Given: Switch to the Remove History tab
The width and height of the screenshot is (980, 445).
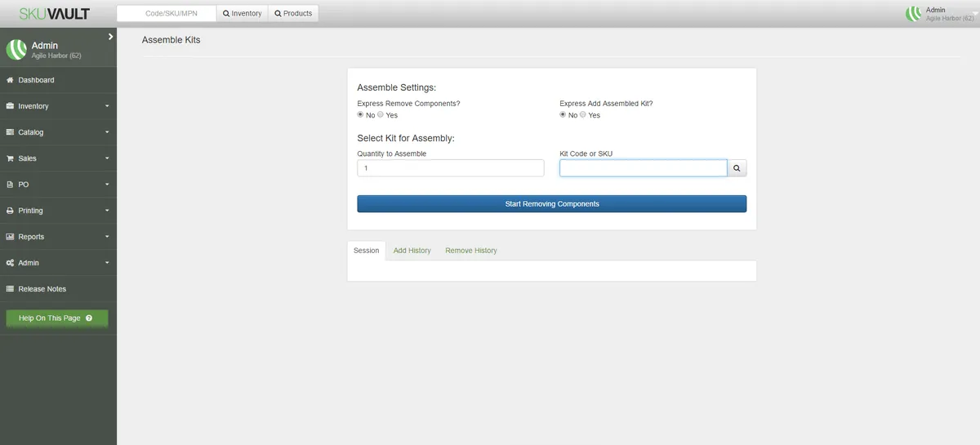Looking at the screenshot, I should 471,251.
